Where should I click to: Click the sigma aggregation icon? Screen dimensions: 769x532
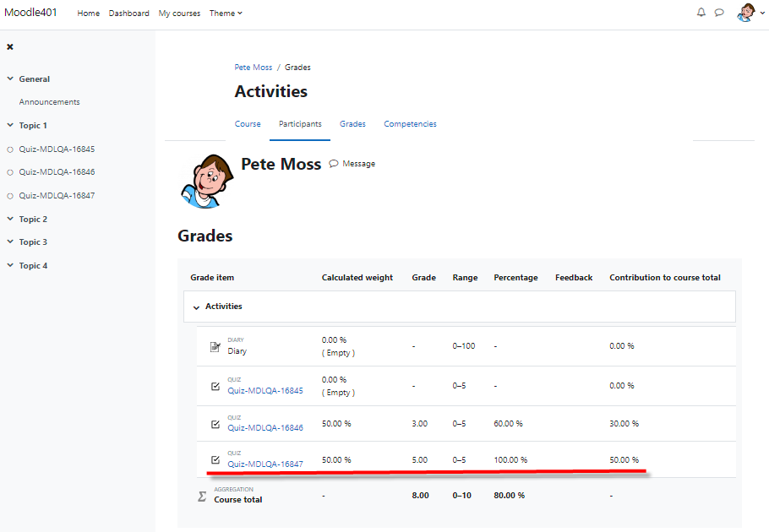[x=202, y=497]
